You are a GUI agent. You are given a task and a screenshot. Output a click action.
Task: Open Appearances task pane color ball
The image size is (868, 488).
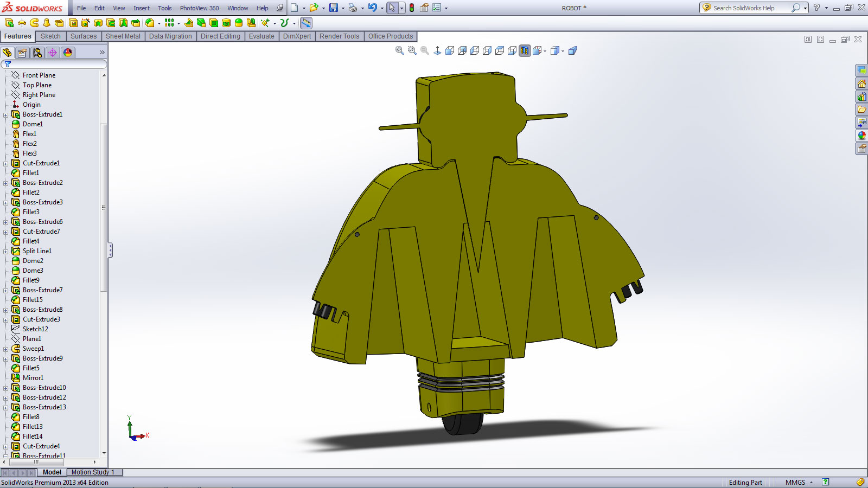(861, 136)
